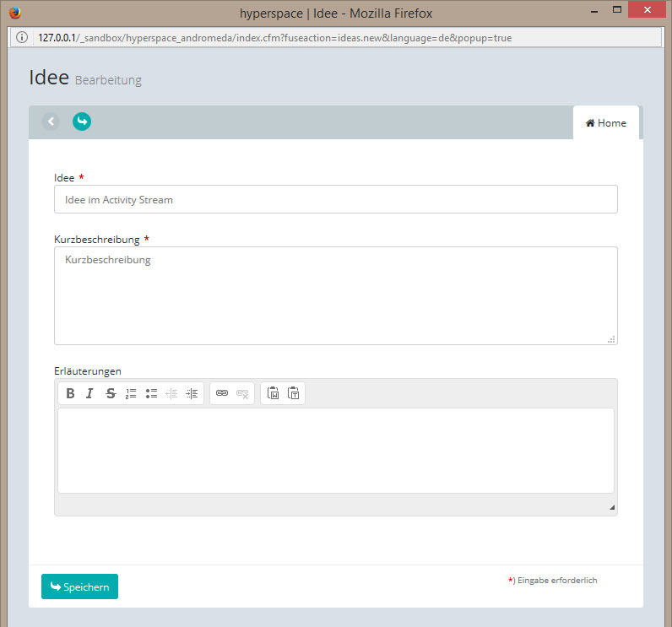Viewport: 672px width, 627px height.
Task: Click the paste as plain text icon
Action: coord(293,393)
